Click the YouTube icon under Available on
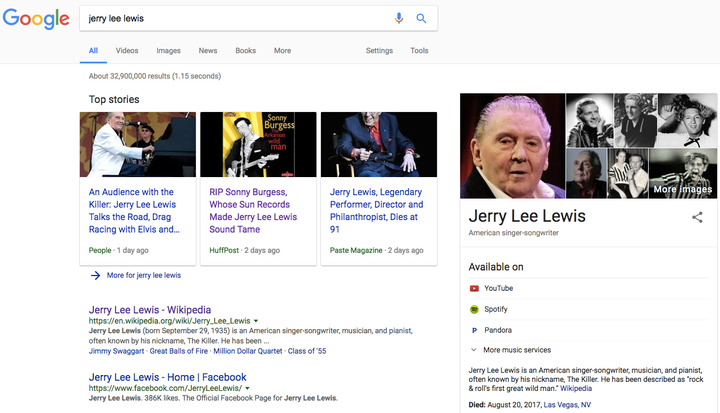 click(474, 289)
